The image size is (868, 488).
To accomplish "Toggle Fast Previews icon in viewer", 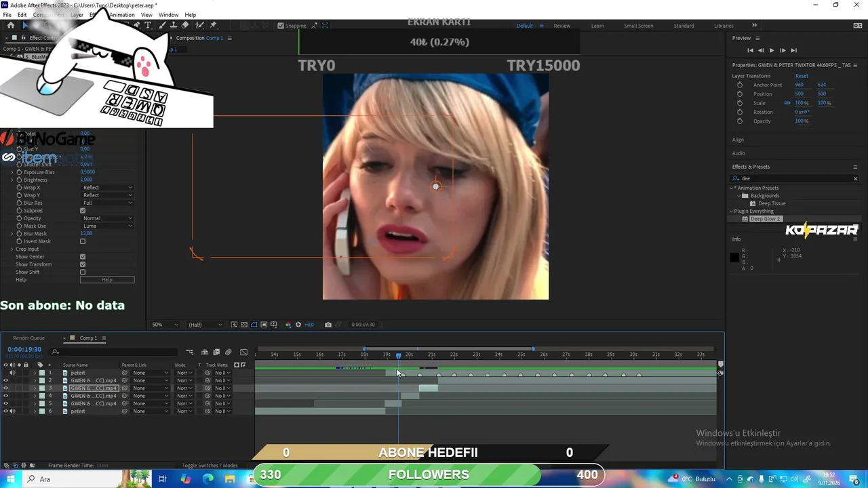I will pyautogui.click(x=234, y=325).
